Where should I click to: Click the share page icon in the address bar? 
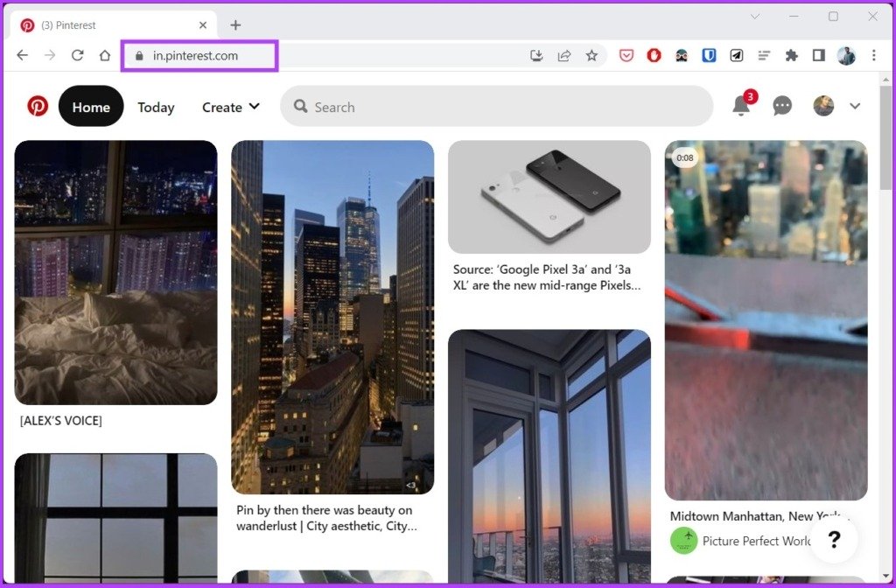(x=564, y=55)
